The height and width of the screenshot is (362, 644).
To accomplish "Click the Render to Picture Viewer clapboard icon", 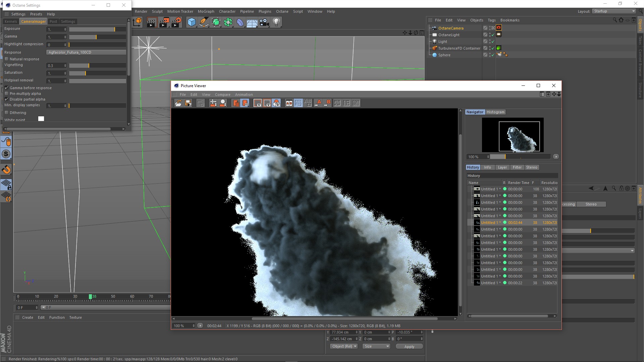I will coord(164,22).
